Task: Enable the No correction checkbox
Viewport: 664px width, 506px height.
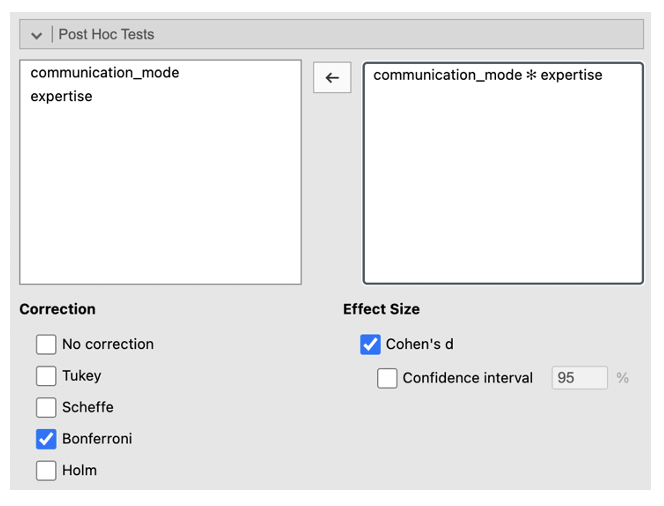Action: point(46,344)
